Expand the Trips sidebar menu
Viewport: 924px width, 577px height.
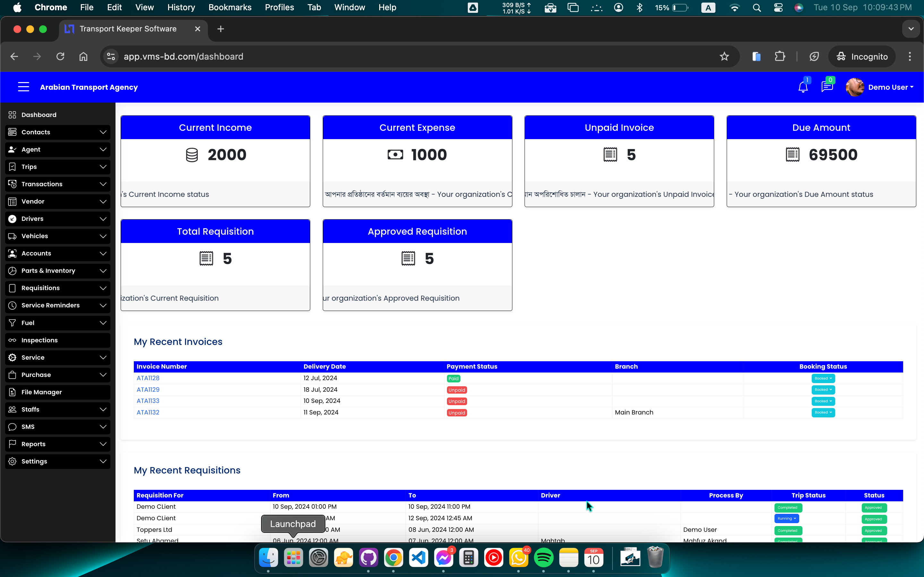pyautogui.click(x=58, y=167)
